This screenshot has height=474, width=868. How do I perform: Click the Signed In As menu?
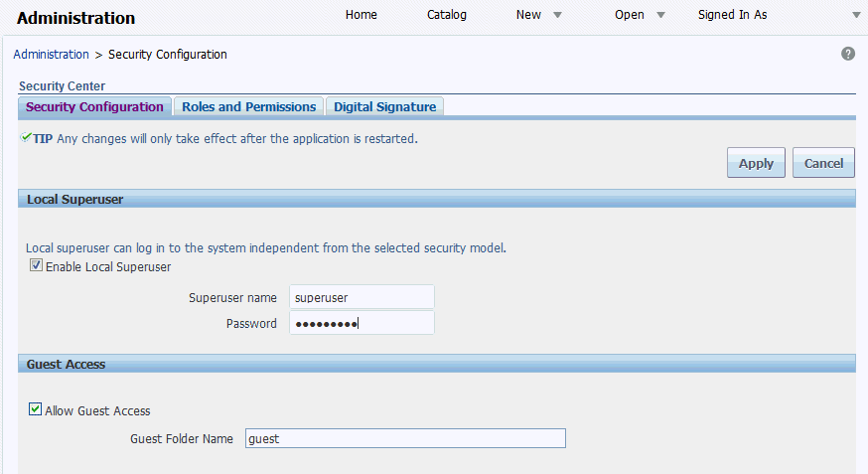click(732, 15)
